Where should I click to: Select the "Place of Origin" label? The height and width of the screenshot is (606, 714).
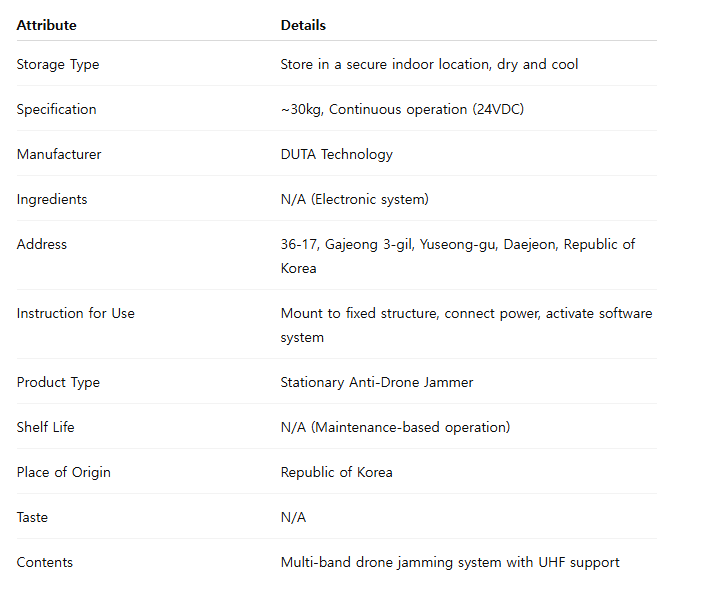click(64, 473)
